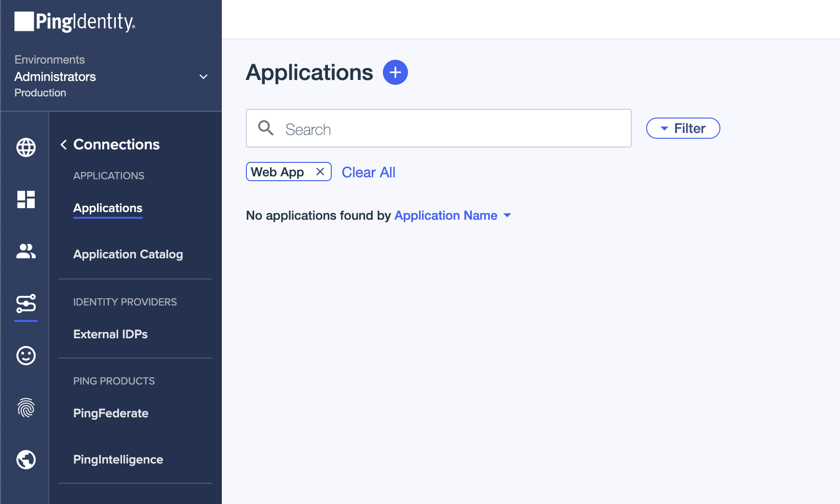This screenshot has height=504, width=840.
Task: Open the External IDPs section
Action: [110, 334]
